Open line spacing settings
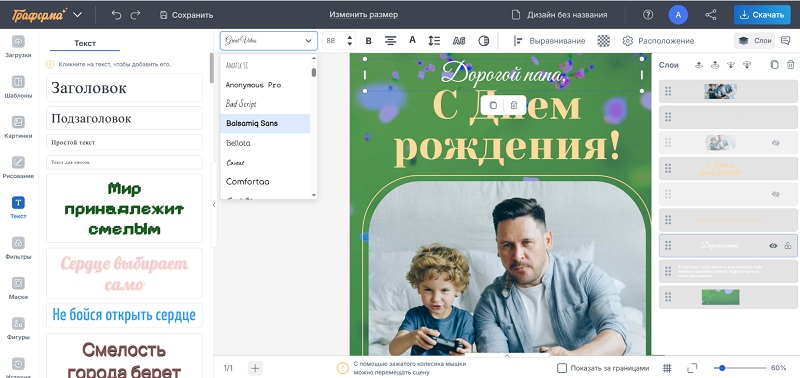The height and width of the screenshot is (378, 800). point(434,41)
